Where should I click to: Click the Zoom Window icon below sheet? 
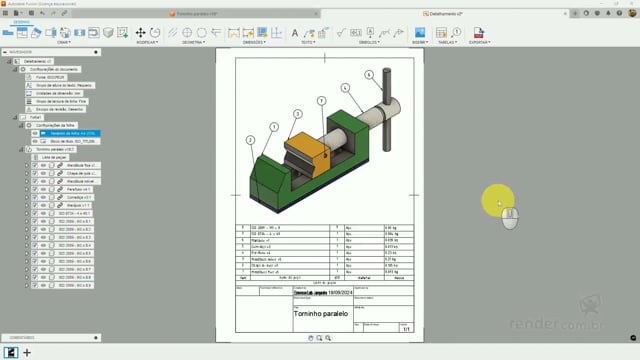click(x=319, y=338)
